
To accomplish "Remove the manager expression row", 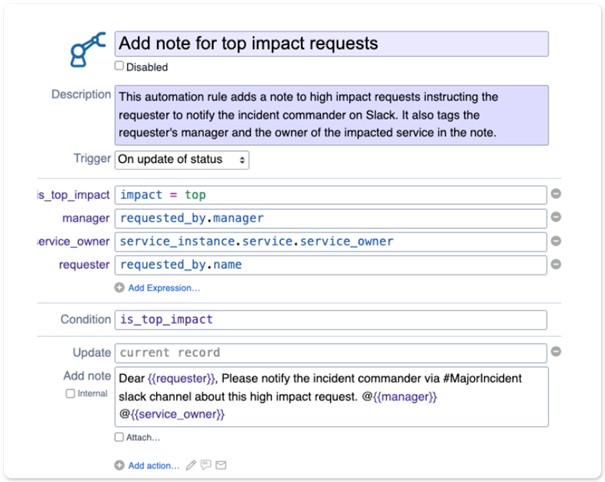I will 556,217.
